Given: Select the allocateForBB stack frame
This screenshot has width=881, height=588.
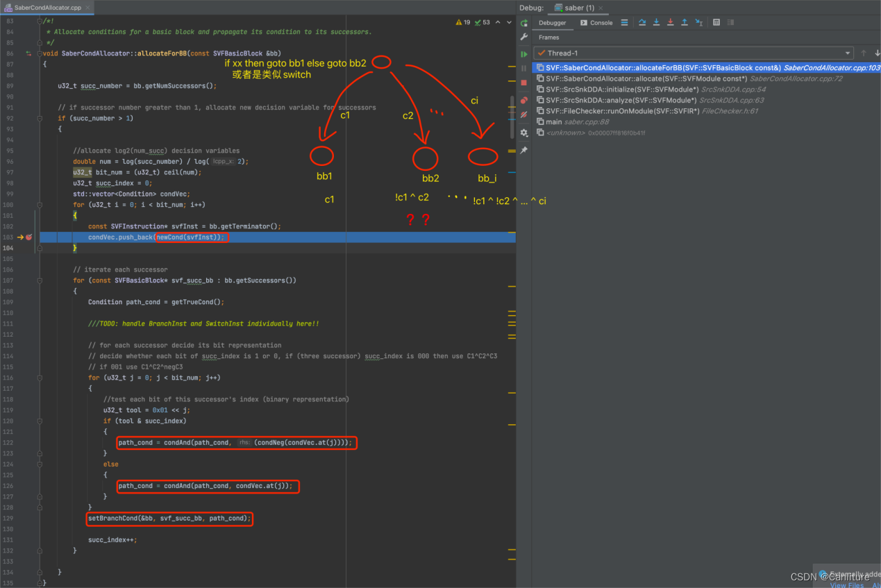Looking at the screenshot, I should (x=707, y=68).
